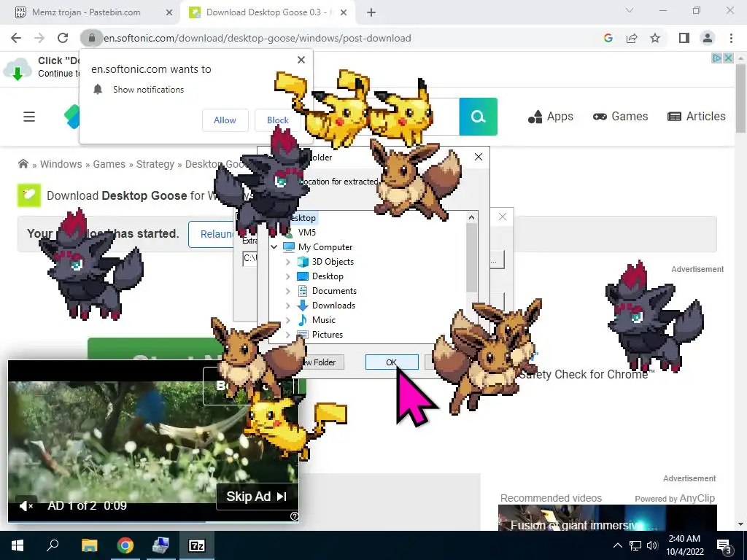
Task: Open the Apps section
Action: click(x=551, y=117)
